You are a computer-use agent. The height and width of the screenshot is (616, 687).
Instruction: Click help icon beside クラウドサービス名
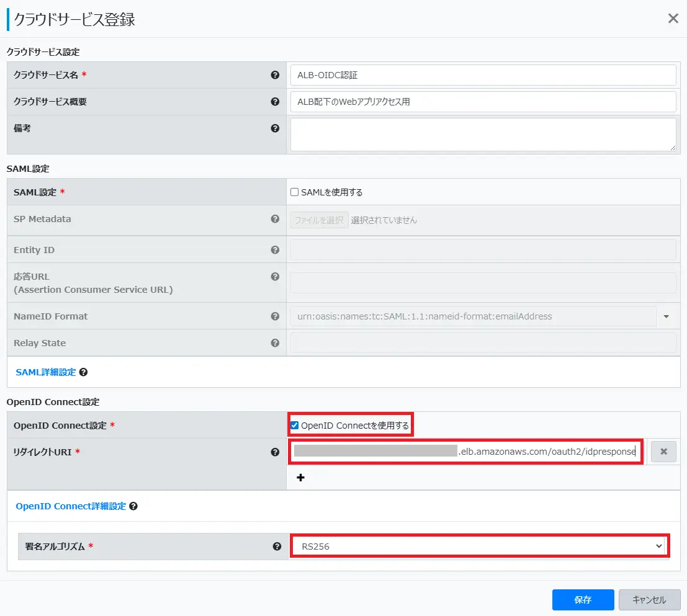(275, 75)
